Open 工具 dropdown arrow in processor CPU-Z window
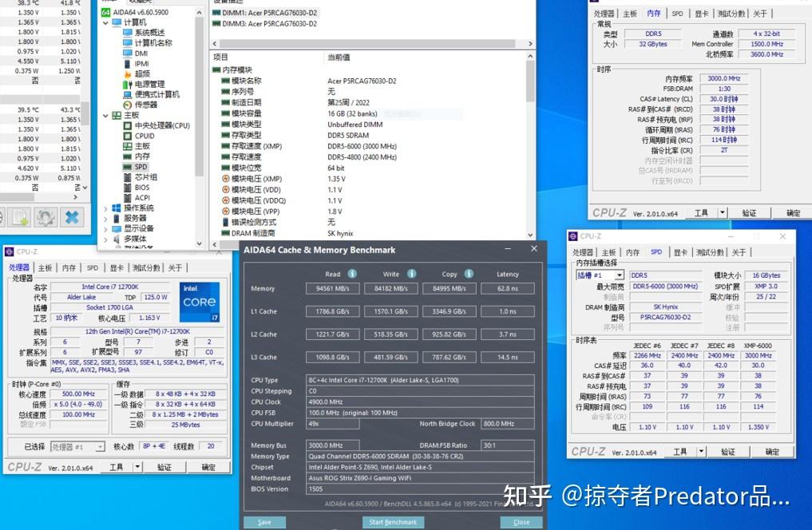The width and height of the screenshot is (812, 530). pos(138,467)
